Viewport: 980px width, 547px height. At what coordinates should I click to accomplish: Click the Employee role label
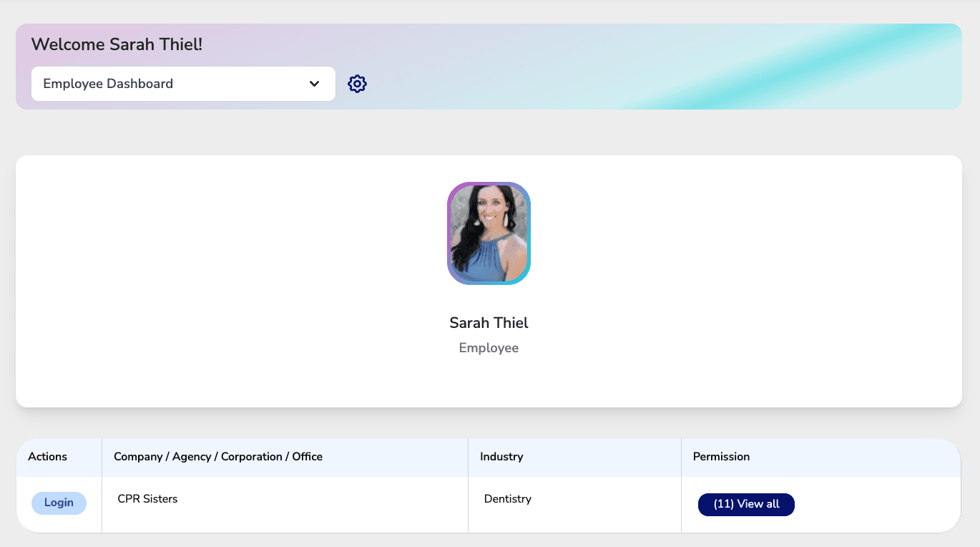[x=489, y=348]
